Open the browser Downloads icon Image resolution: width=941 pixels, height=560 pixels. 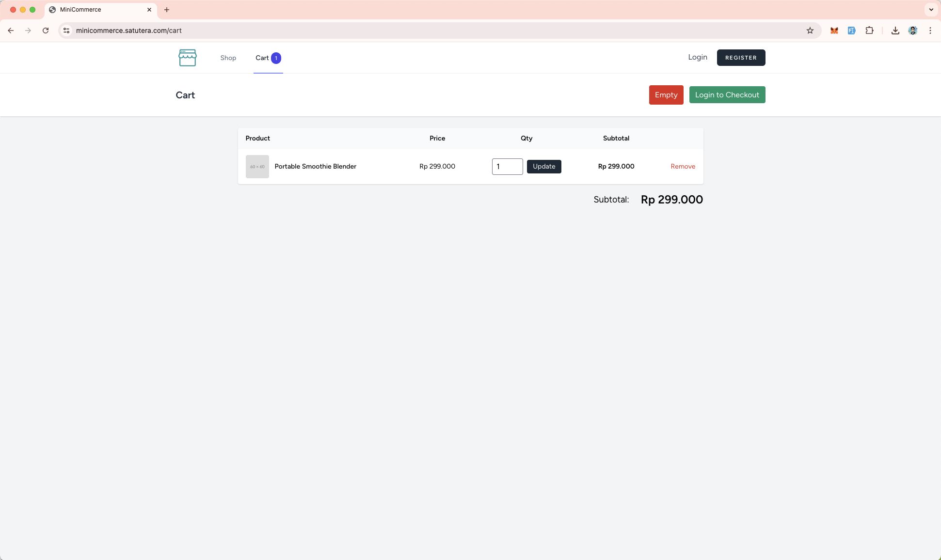coord(895,31)
